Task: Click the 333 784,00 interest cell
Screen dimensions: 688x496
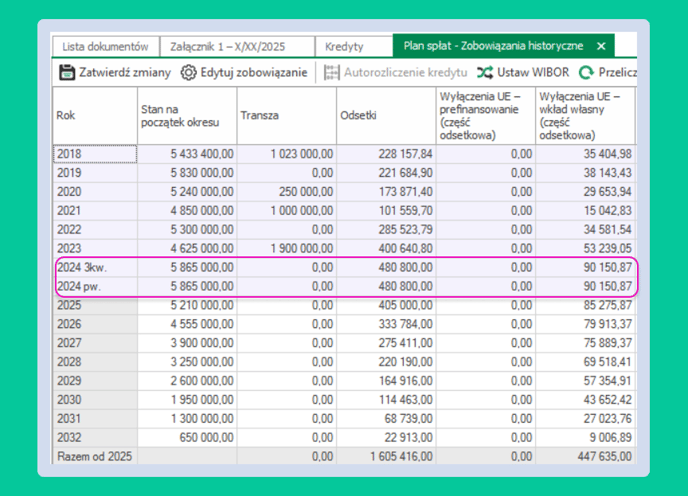Action: click(x=386, y=324)
